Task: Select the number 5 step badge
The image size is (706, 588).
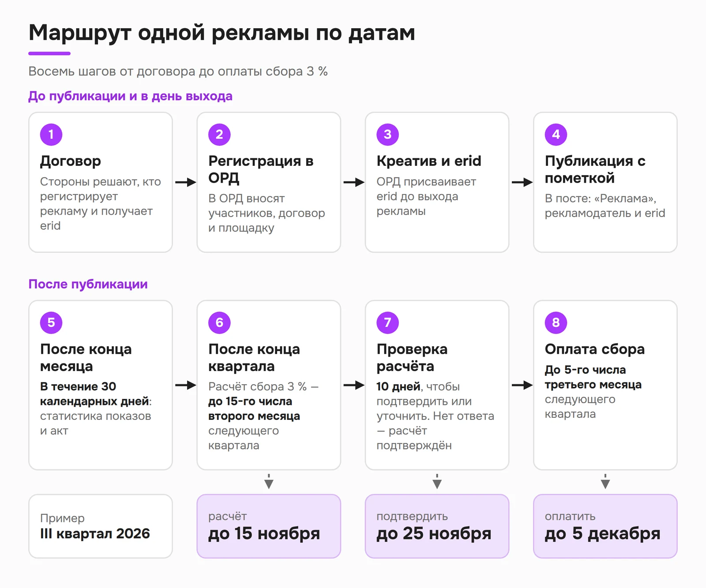Action: pyautogui.click(x=51, y=322)
